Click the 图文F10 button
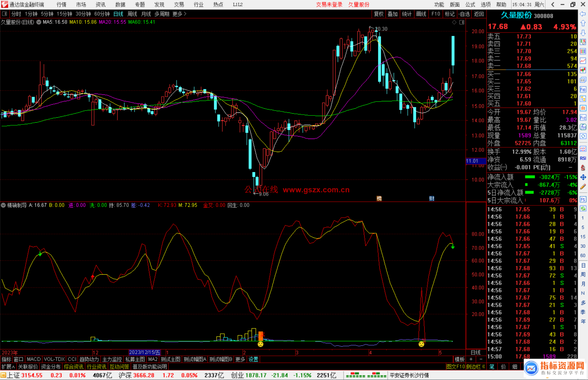The height and width of the screenshot is (380, 588). [x=455, y=367]
